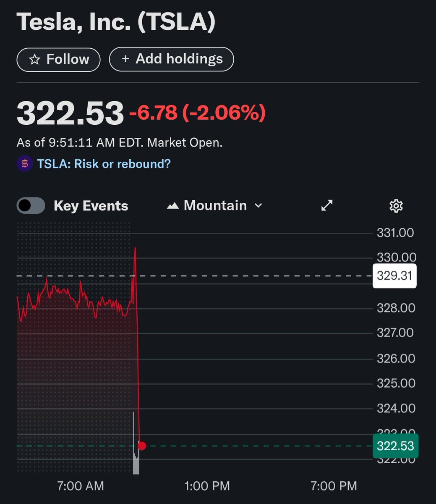This screenshot has width=436, height=504.
Task: Click the Add holdings button
Action: pos(171,59)
